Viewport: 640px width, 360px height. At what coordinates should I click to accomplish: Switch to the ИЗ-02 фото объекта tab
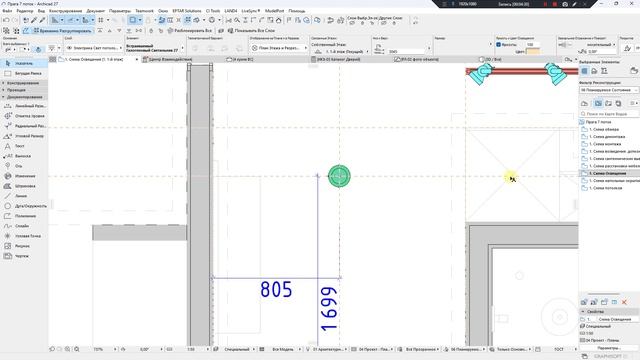click(x=418, y=60)
